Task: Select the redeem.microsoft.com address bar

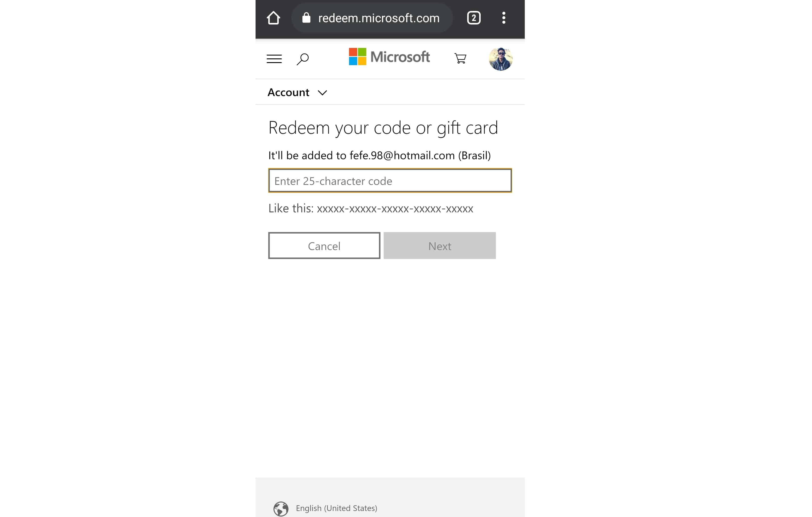Action: (372, 18)
